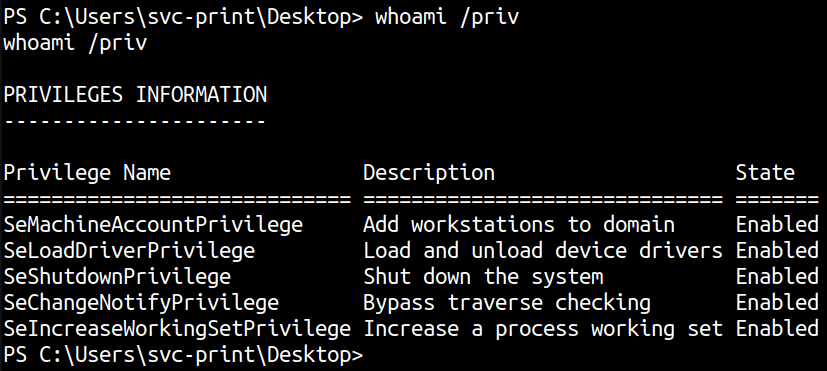Click the 'whoami /priv' command on first line
Viewport: 827px width, 371px height.
click(447, 17)
